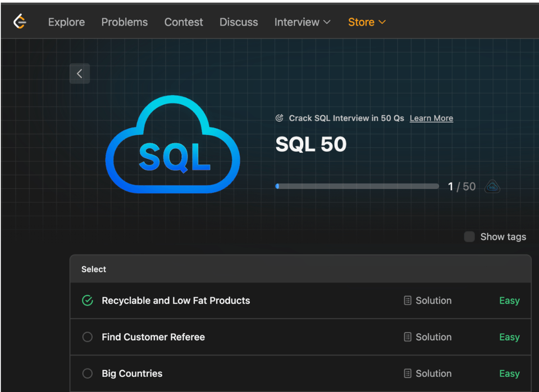The width and height of the screenshot is (539, 392).
Task: Open the Recyclable and Low Fat Products problem
Action: click(x=176, y=300)
